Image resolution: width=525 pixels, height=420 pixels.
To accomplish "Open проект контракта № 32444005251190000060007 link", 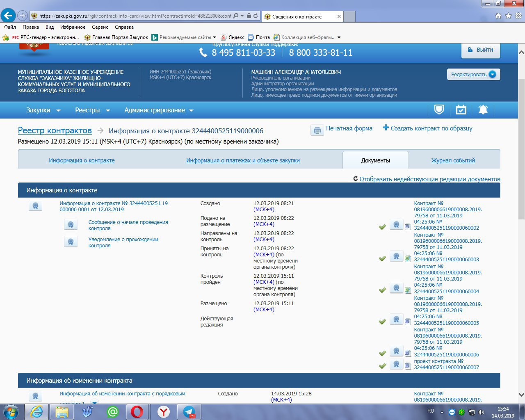I will tap(447, 364).
